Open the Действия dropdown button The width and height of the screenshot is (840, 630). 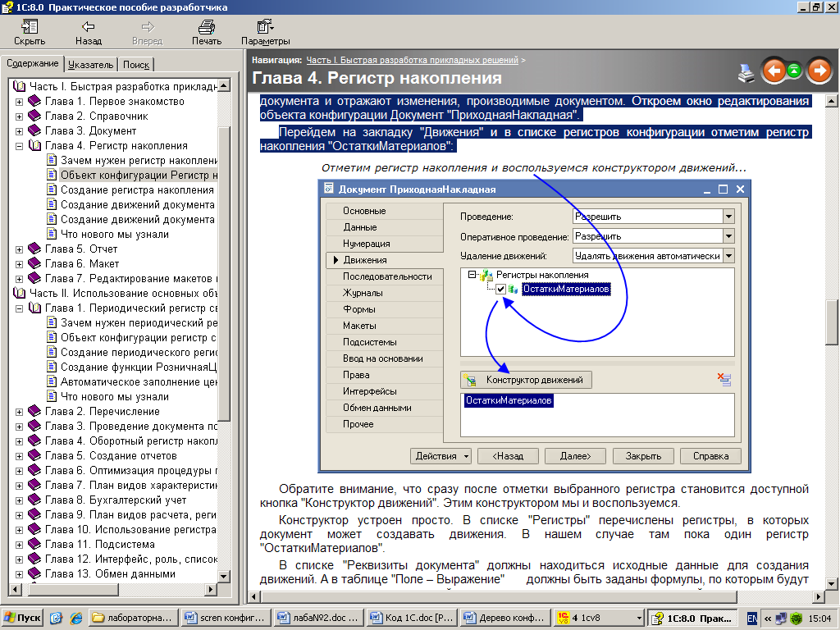441,456
